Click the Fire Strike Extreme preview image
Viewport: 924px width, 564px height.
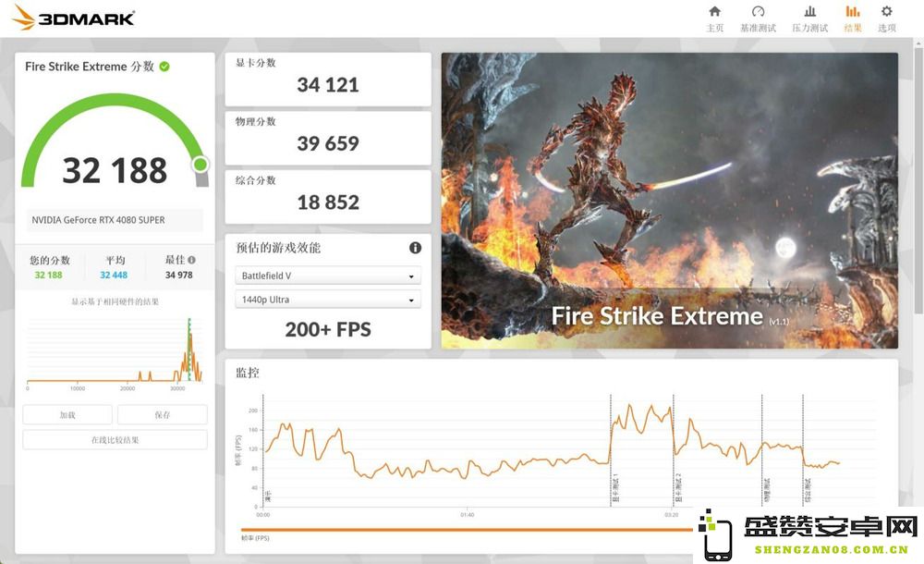[x=669, y=201]
